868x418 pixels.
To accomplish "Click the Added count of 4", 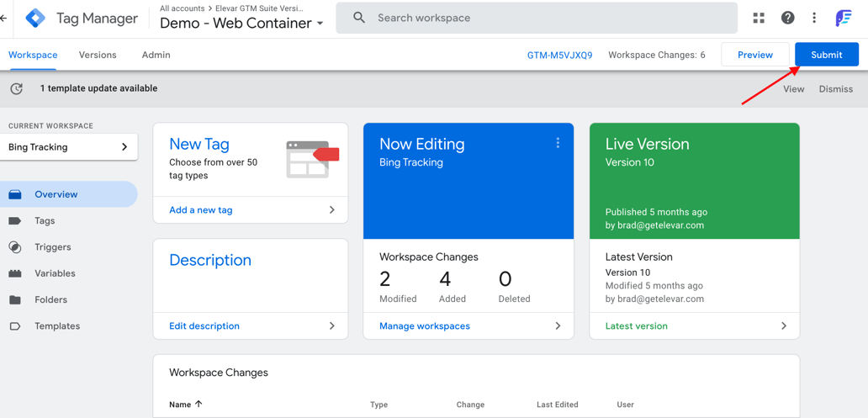I will click(x=445, y=279).
